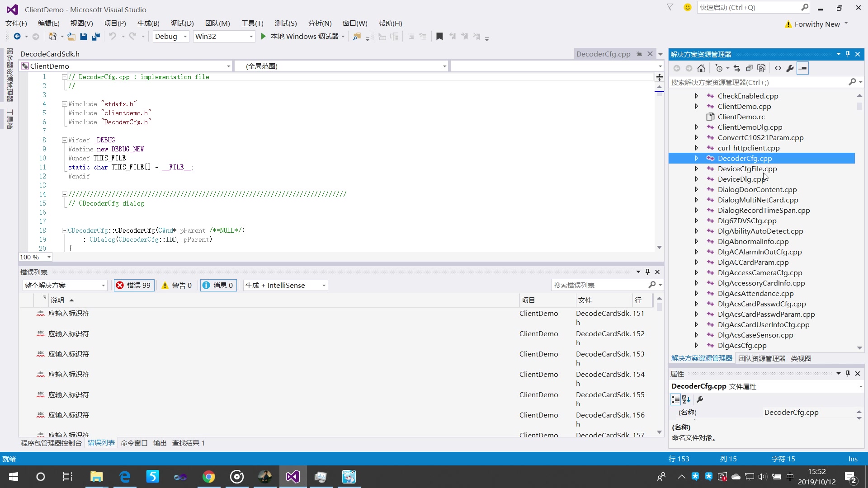
Task: Pin the Error List panel with pushpin
Action: click(648, 272)
